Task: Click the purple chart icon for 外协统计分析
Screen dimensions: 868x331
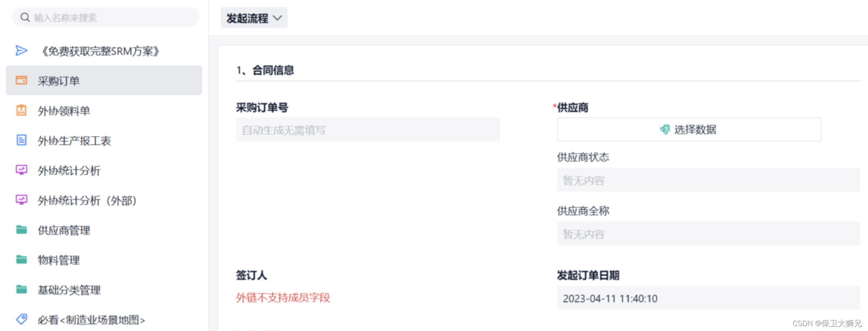Action: pyautogui.click(x=21, y=170)
